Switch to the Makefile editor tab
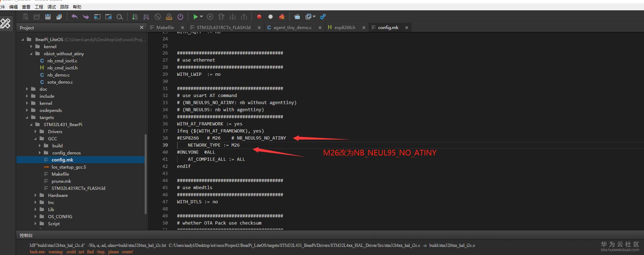Image resolution: width=644 pixels, height=255 pixels. 165,28
